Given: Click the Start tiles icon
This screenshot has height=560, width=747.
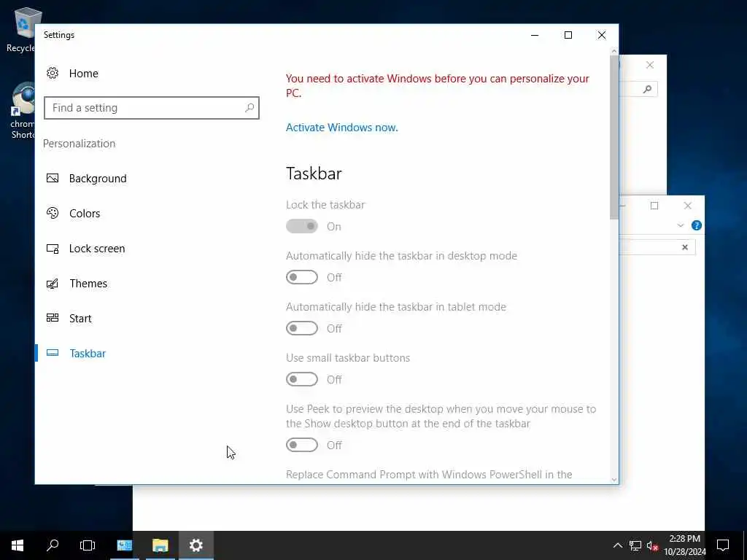Looking at the screenshot, I should (53, 318).
